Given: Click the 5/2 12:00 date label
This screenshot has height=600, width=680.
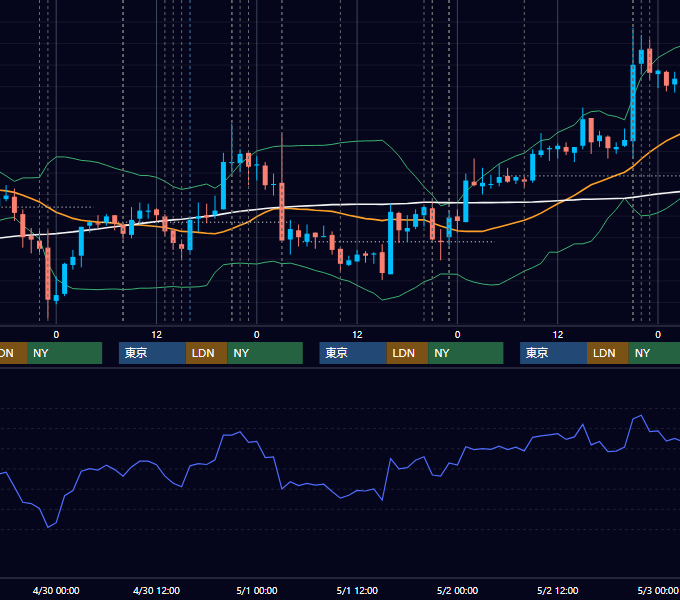Looking at the screenshot, I should [557, 590].
